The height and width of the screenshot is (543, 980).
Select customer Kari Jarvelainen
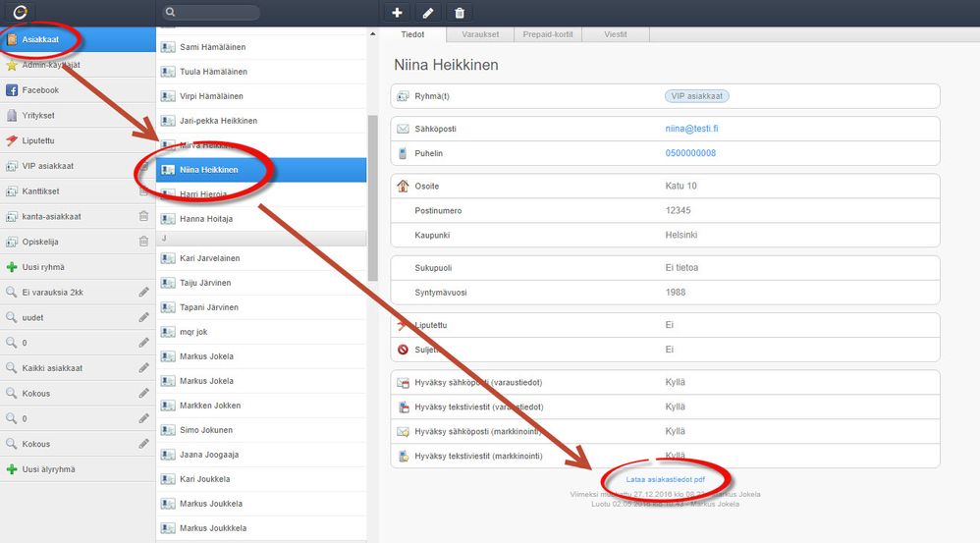tap(261, 258)
